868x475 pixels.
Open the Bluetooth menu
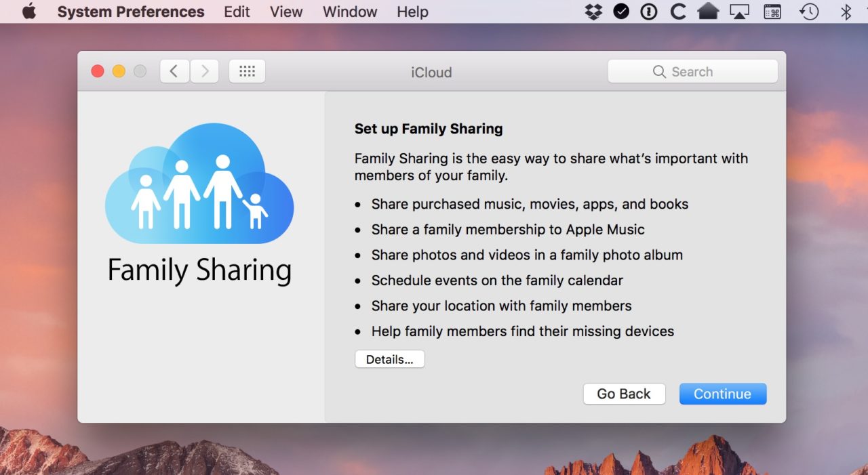coord(846,12)
